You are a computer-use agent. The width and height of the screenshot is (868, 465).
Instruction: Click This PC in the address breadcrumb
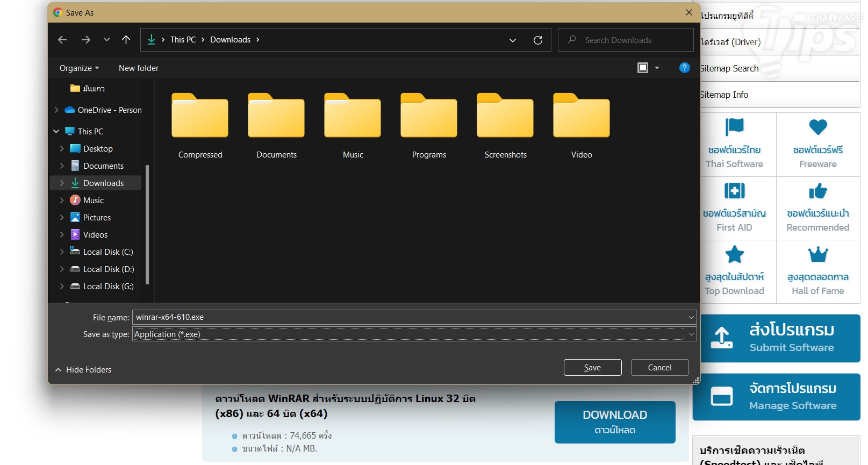click(183, 40)
